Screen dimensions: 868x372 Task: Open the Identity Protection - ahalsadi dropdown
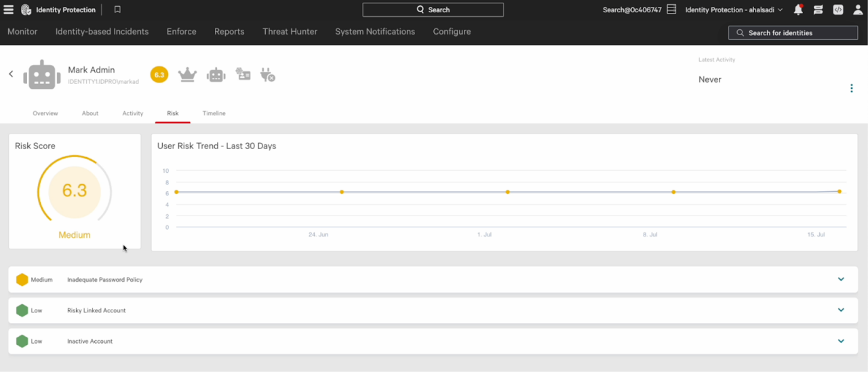[x=734, y=9]
